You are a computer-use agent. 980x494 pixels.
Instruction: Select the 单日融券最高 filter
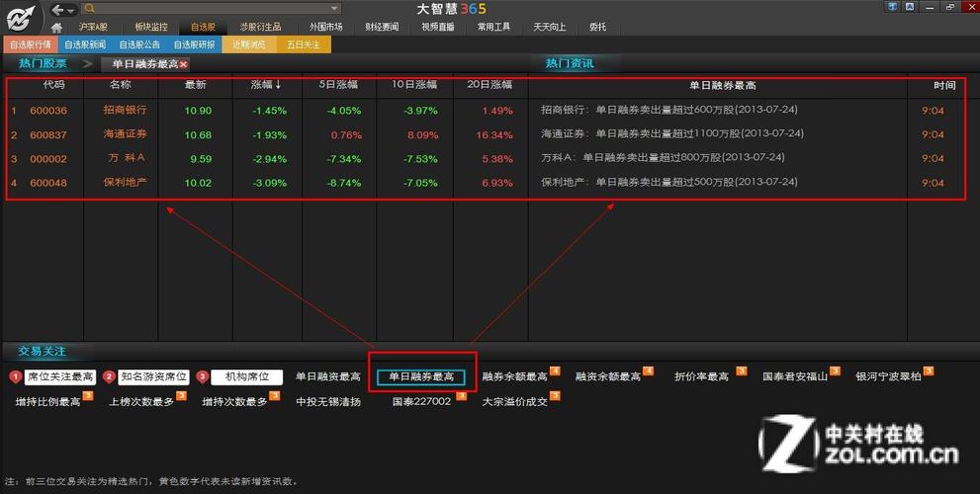click(421, 376)
